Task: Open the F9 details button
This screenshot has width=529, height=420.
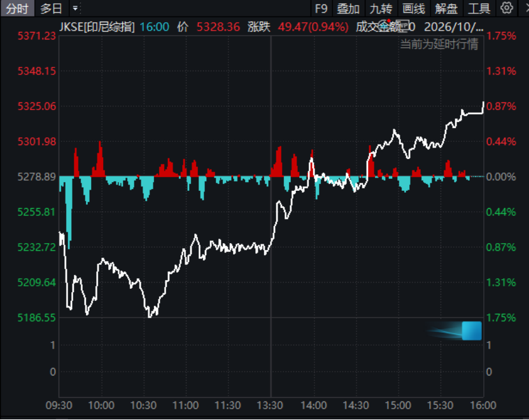Action: 321,8
